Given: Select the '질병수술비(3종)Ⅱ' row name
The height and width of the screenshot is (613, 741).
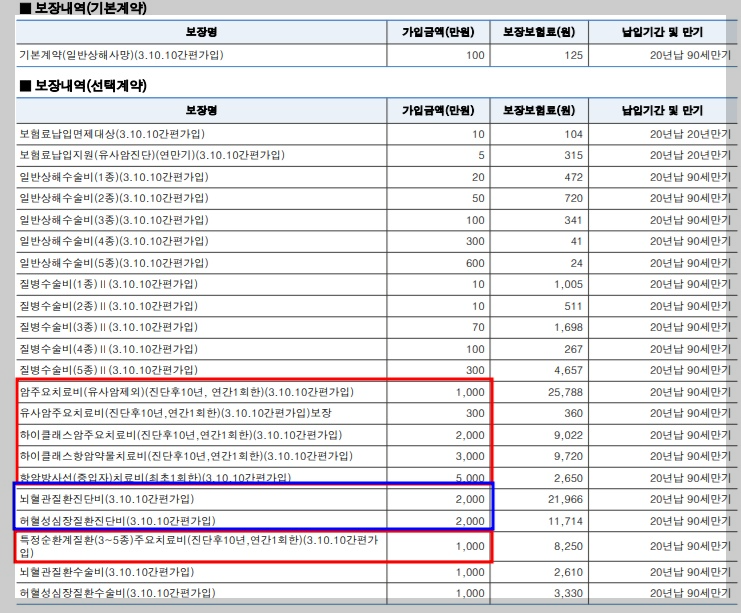Looking at the screenshot, I should pyautogui.click(x=109, y=327).
